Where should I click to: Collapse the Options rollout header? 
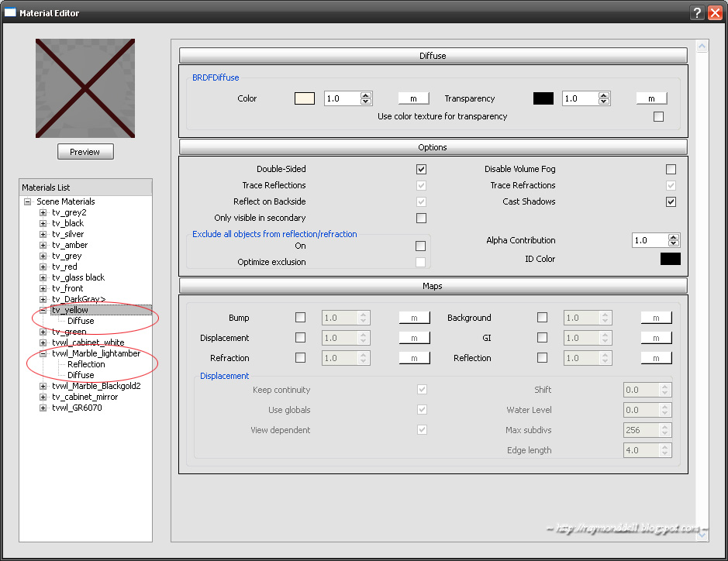[433, 147]
